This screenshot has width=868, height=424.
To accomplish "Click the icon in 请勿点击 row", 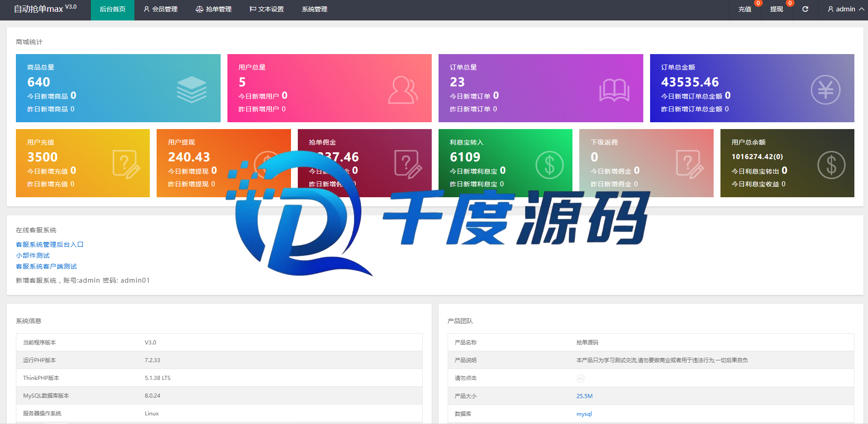I will [581, 378].
